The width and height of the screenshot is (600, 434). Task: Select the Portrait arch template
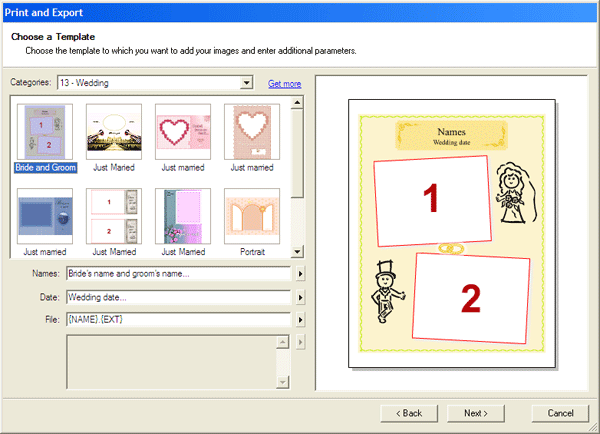[252, 216]
